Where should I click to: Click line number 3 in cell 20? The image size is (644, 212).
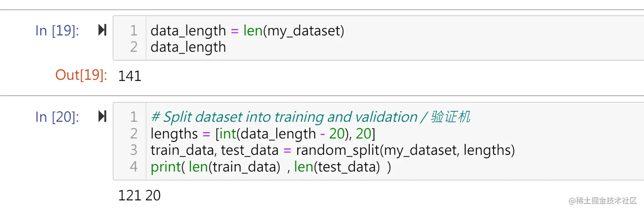click(x=134, y=150)
